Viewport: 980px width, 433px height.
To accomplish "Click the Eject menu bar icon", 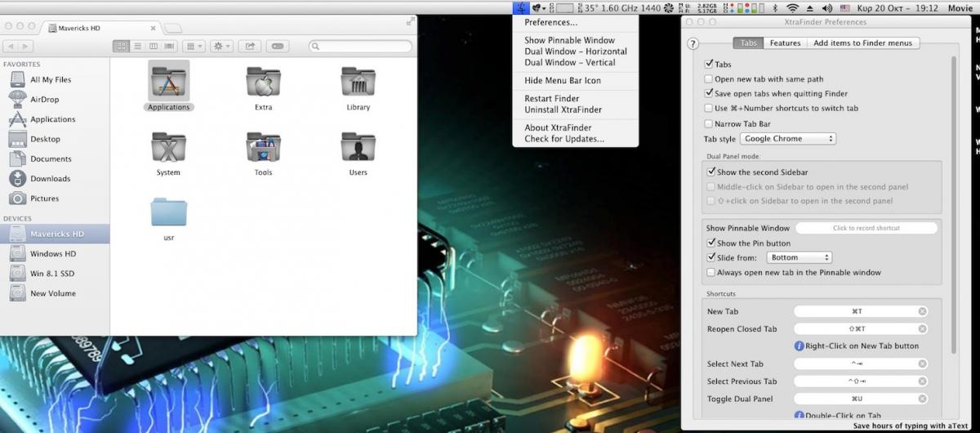I will (810, 8).
